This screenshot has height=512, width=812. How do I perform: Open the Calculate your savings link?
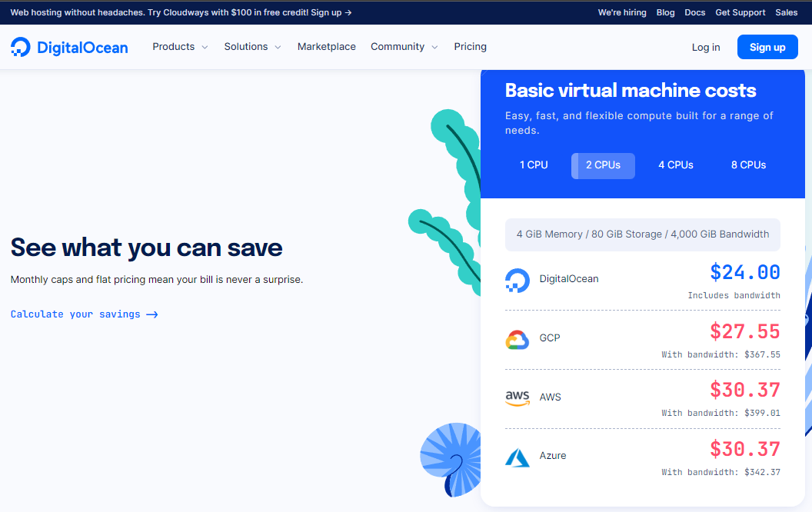click(x=85, y=314)
